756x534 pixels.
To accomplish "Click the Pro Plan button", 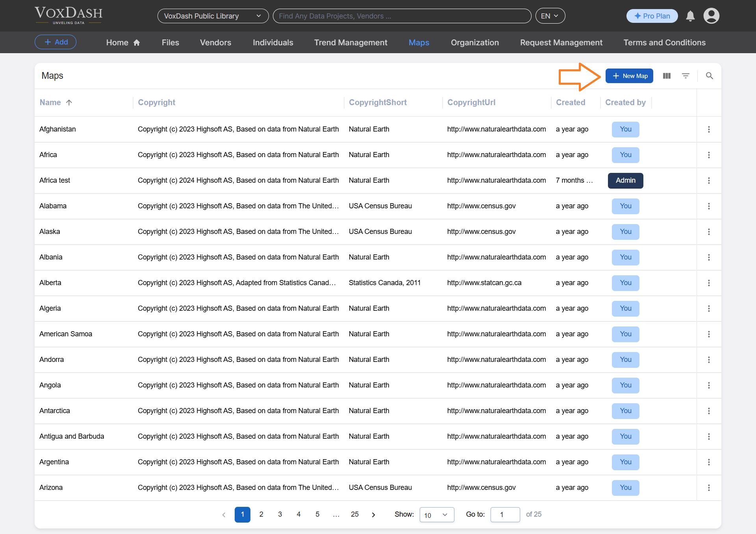I will pos(652,16).
